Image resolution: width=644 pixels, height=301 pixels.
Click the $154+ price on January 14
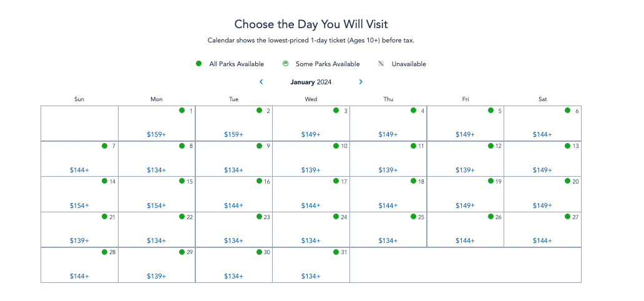pyautogui.click(x=79, y=205)
